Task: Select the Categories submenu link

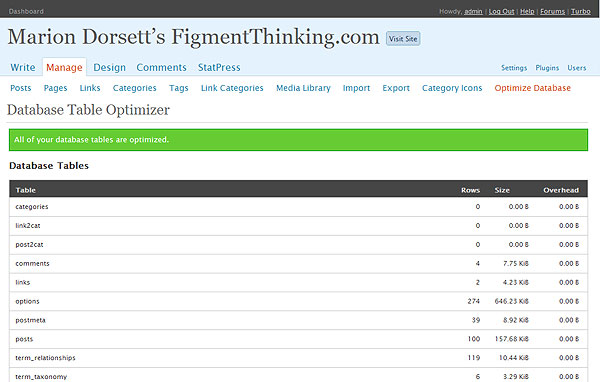Action: click(x=134, y=88)
